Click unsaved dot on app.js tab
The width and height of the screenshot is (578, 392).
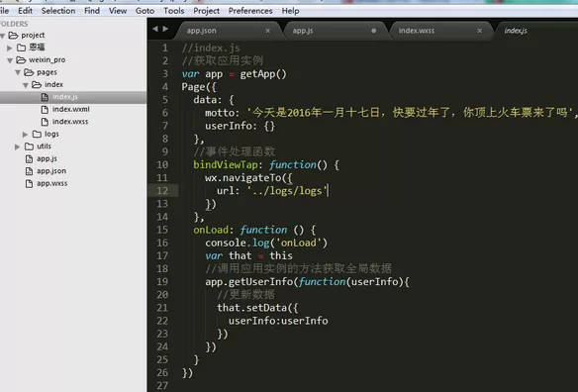click(374, 31)
